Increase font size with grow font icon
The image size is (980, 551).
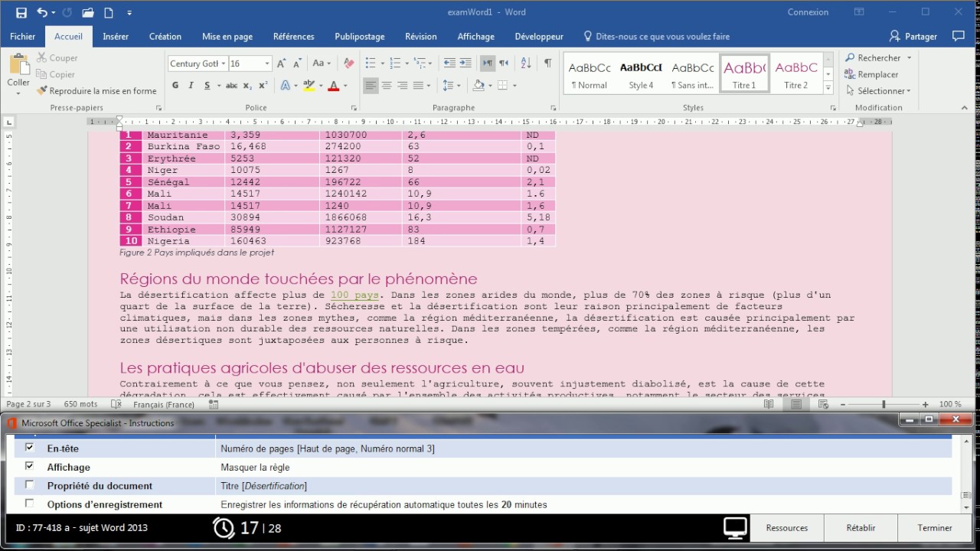click(281, 64)
